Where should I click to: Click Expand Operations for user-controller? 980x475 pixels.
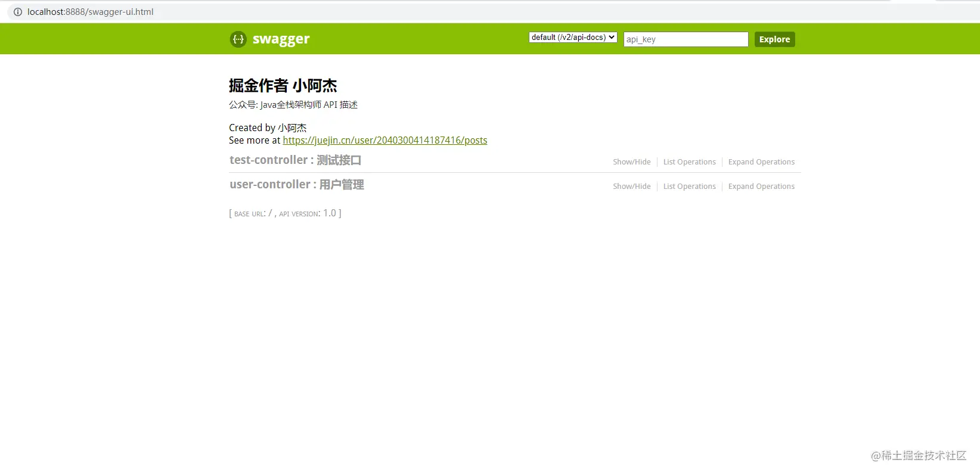(761, 187)
